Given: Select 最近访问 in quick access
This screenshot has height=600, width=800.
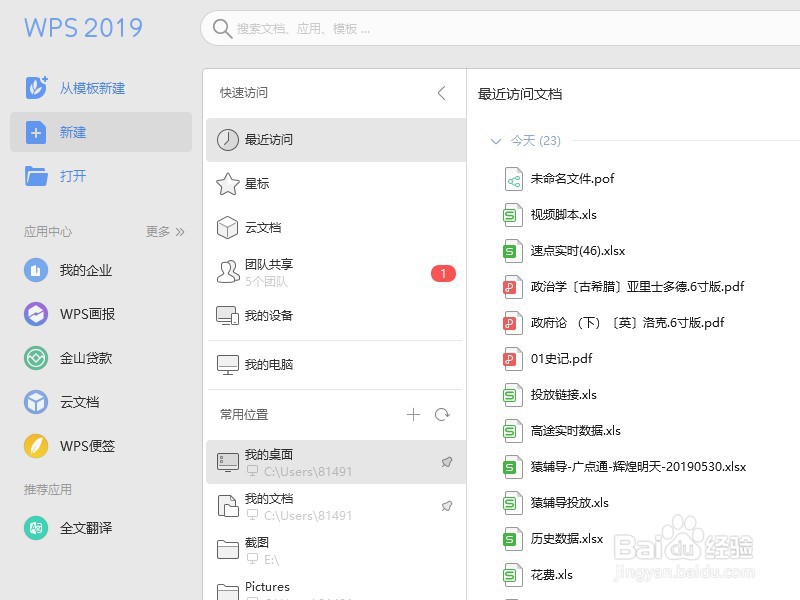Looking at the screenshot, I should pos(336,140).
